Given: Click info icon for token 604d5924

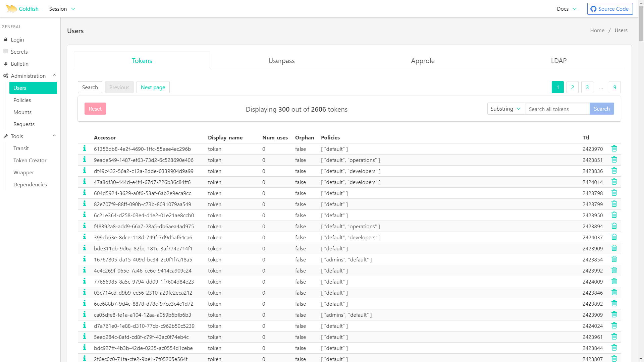Looking at the screenshot, I should click(85, 193).
